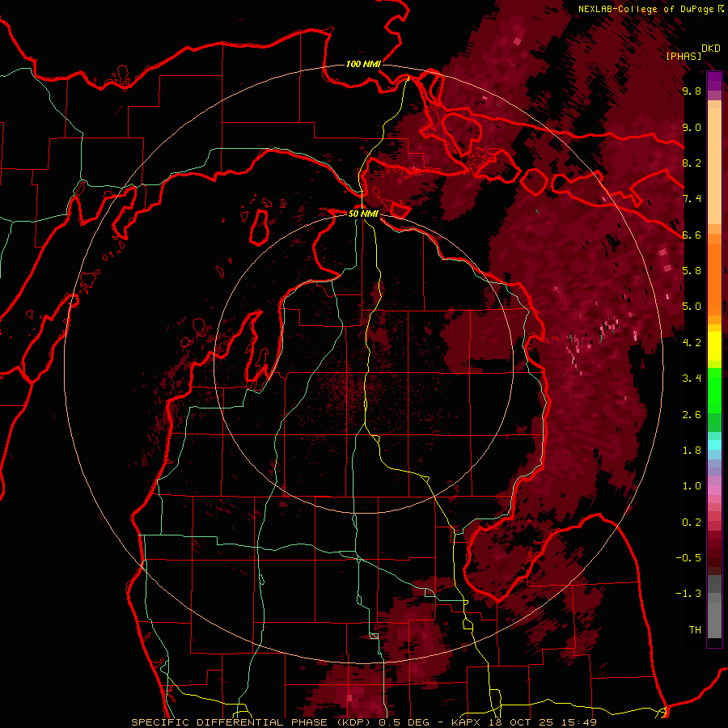This screenshot has width=728, height=728.
Task: Click the 7.4 legend value
Action: pyautogui.click(x=692, y=199)
